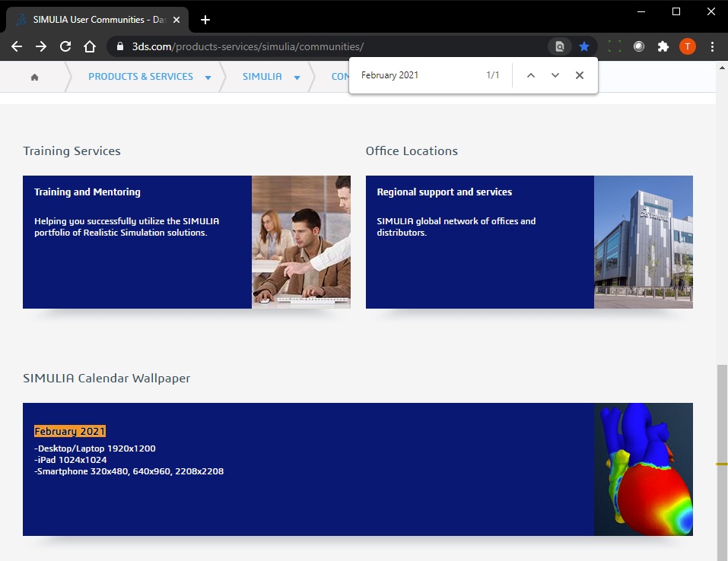Open the browser home page

point(90,46)
